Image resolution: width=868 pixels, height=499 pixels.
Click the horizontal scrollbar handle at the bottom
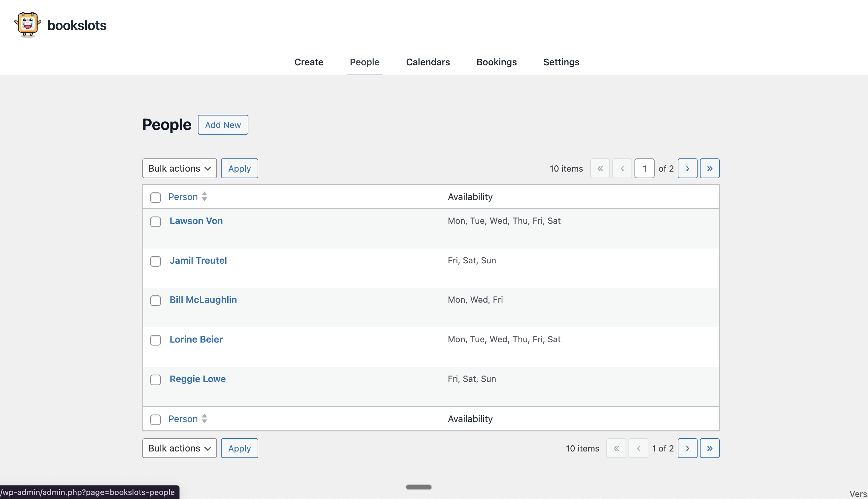[x=418, y=487]
